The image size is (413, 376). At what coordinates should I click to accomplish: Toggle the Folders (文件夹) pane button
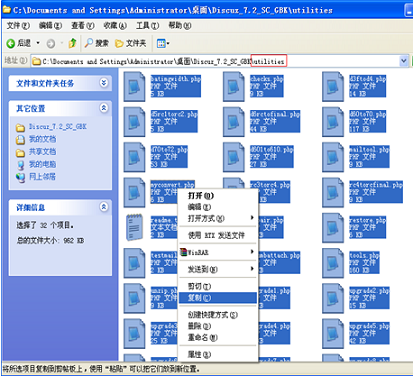coord(131,43)
